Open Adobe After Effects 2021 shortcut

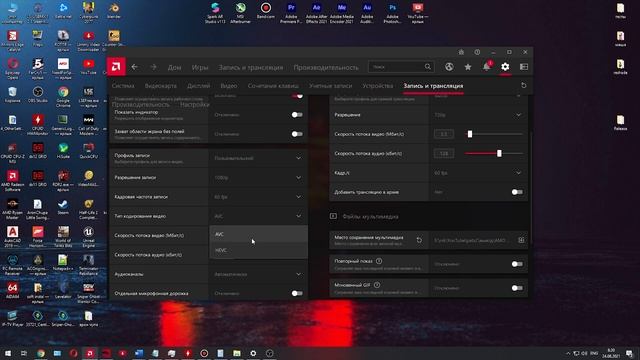316,12
